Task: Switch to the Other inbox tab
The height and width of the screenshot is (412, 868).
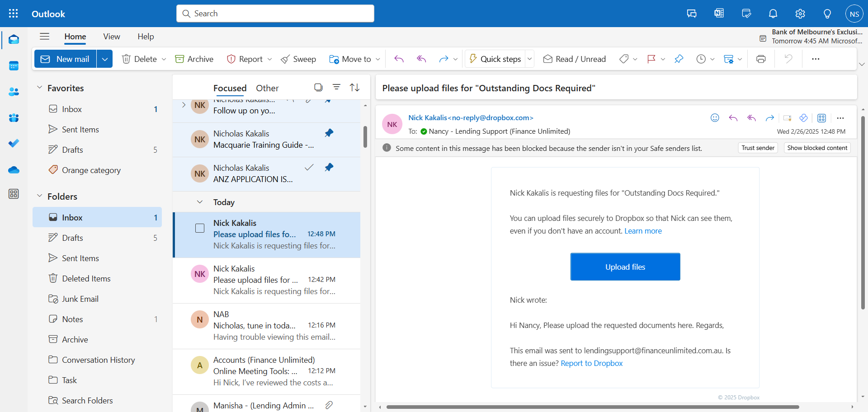Action: click(267, 88)
